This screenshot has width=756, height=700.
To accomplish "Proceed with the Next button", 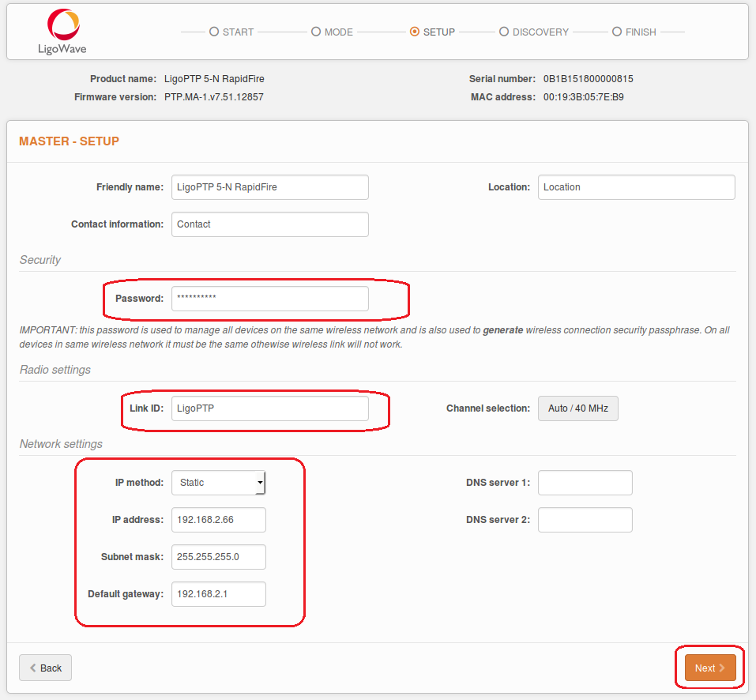I will pyautogui.click(x=710, y=668).
